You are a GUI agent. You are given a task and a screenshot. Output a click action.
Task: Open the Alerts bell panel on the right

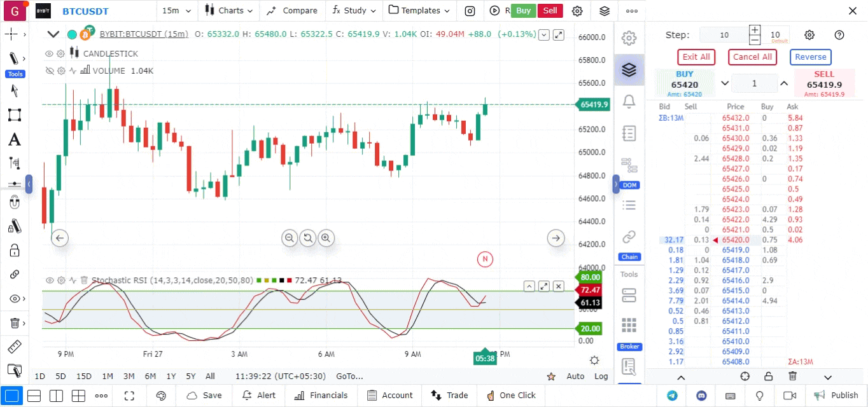(x=629, y=102)
